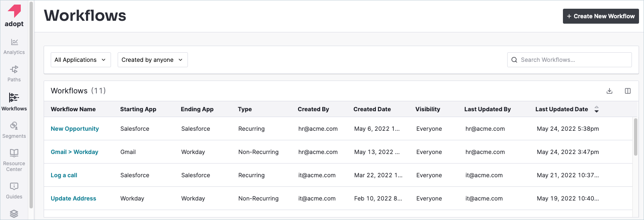Click Workday starting app in Update Address row
Screen dimensions: 644x220
point(132,198)
